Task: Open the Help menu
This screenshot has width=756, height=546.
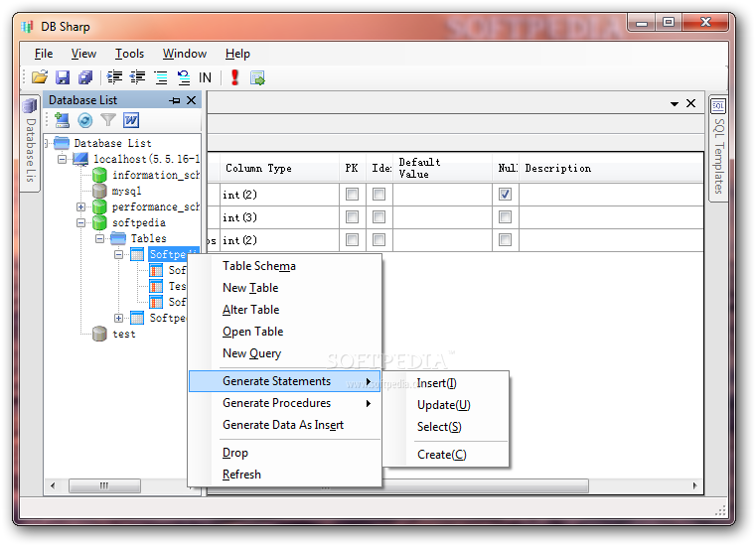Action: coord(237,54)
